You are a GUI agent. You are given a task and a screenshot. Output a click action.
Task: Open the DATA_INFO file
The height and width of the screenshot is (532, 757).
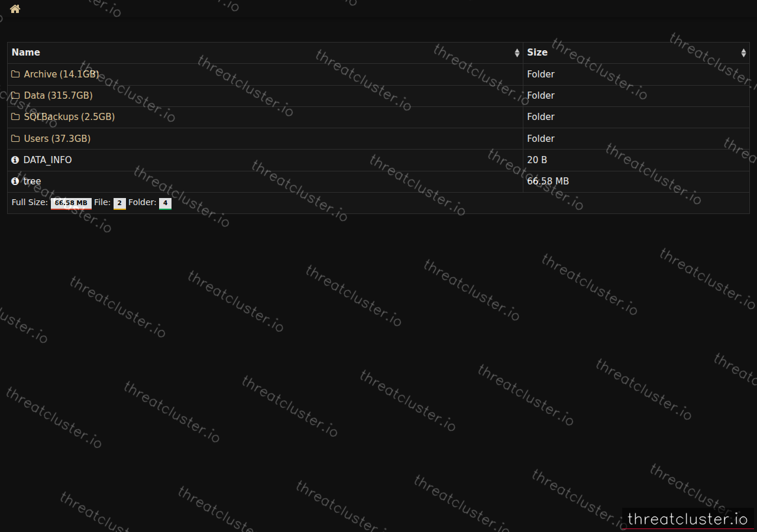[47, 160]
